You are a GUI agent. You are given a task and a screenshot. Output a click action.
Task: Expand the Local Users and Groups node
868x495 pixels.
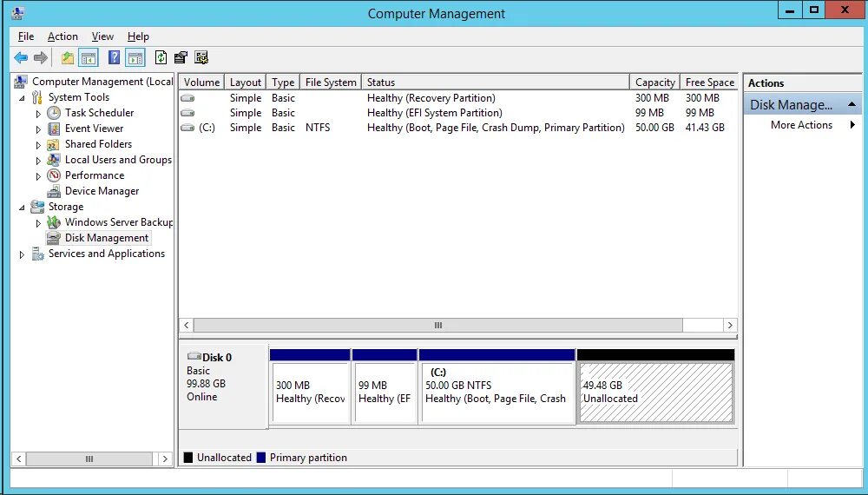click(x=38, y=161)
